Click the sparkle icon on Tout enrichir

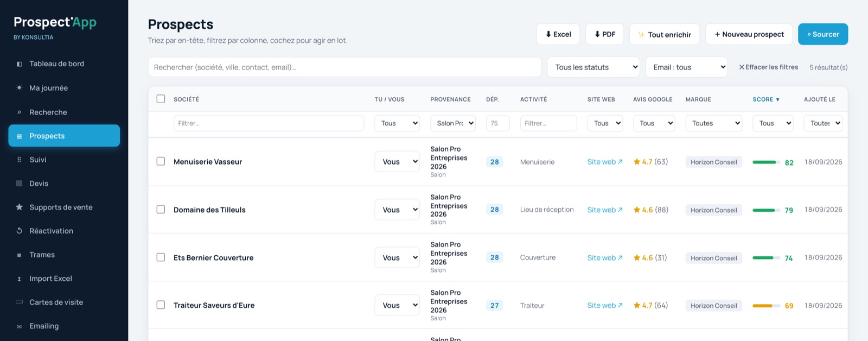(641, 35)
